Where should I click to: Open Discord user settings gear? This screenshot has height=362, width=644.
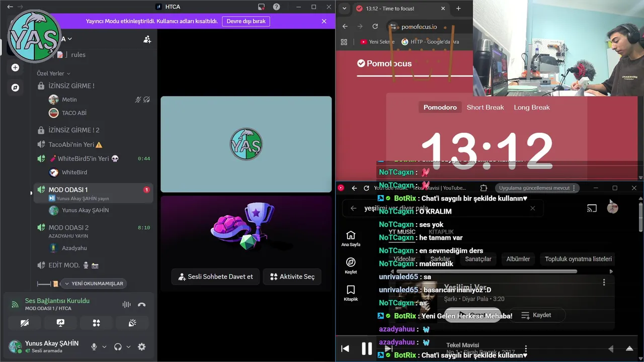pos(142,347)
